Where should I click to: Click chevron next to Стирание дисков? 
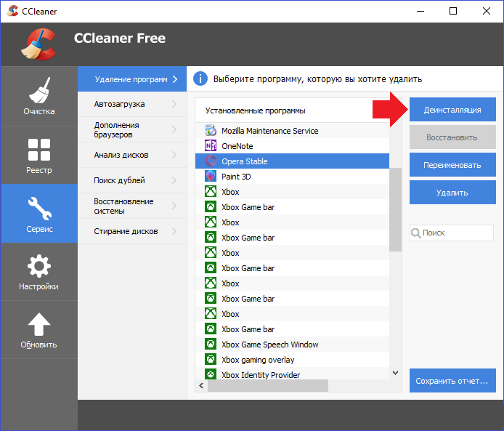click(174, 231)
